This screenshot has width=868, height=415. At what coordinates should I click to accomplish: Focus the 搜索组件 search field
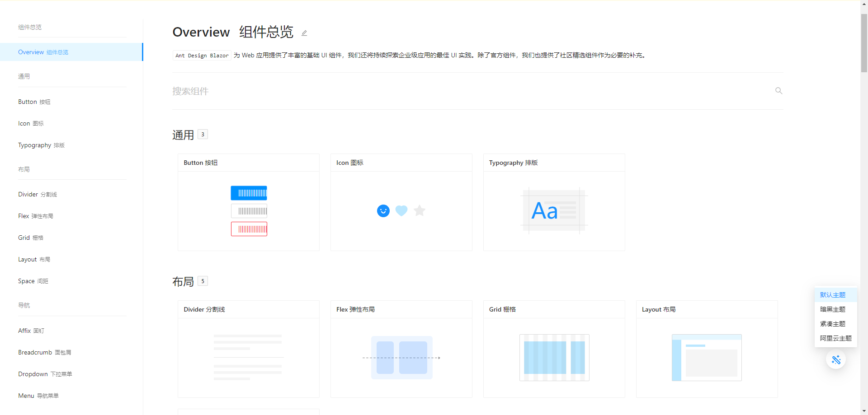tap(470, 91)
